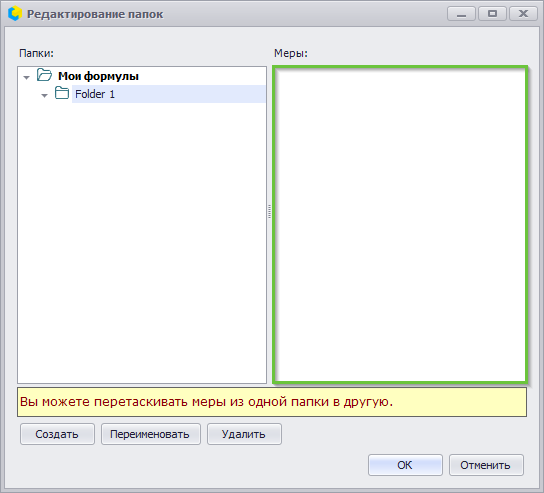
Task: Cancel the dialog with the Отменить button
Action: (x=486, y=465)
